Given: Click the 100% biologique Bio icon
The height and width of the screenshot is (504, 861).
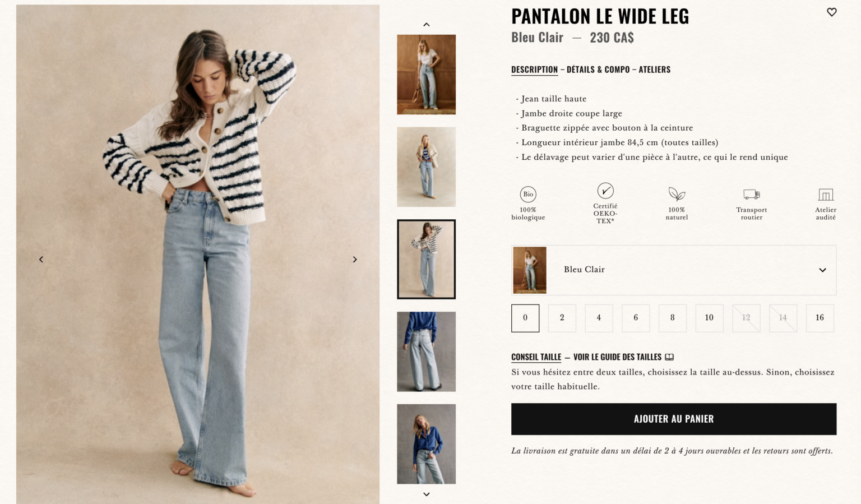Looking at the screenshot, I should click(x=528, y=194).
